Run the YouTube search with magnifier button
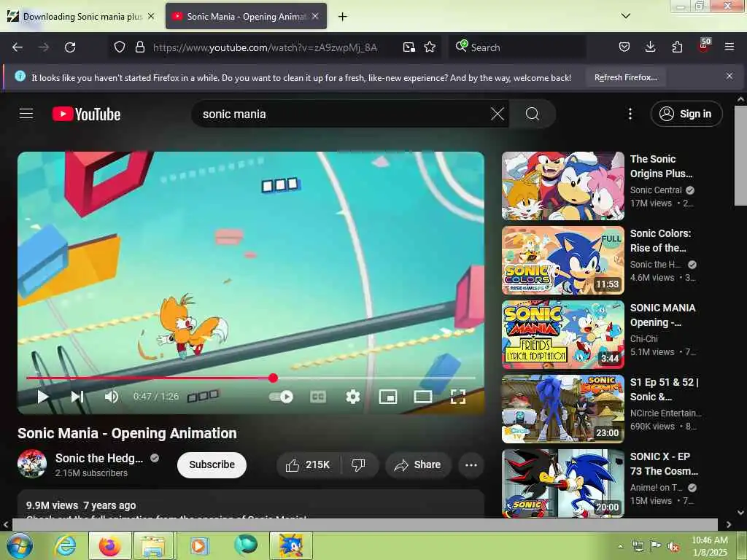Screen dimensions: 747x560 (x=532, y=114)
